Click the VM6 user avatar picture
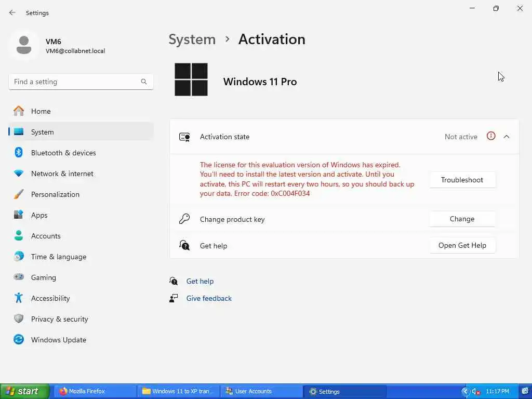 click(x=24, y=45)
